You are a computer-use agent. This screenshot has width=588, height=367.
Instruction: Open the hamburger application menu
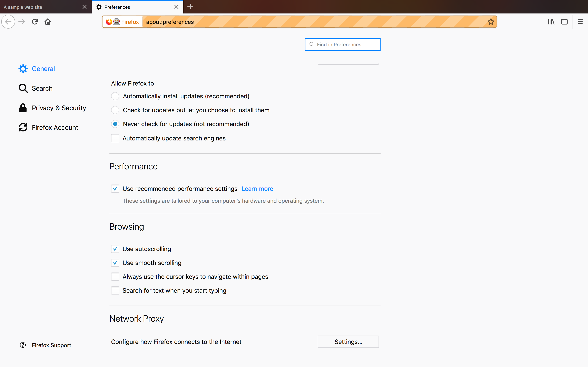[x=580, y=22]
